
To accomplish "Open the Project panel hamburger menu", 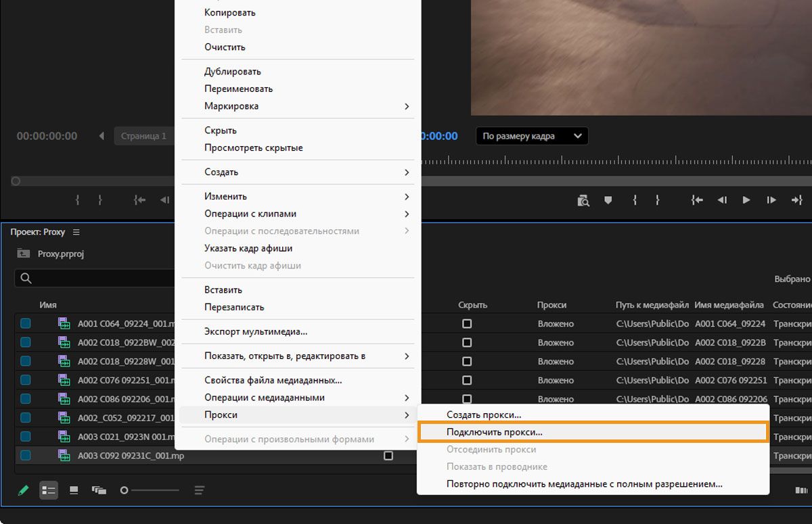I will tap(76, 232).
